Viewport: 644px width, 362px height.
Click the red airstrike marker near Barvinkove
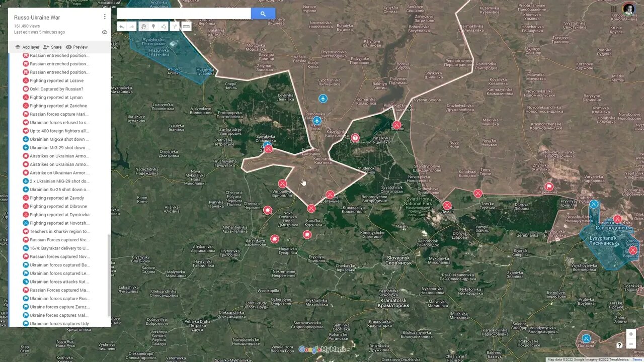click(275, 239)
